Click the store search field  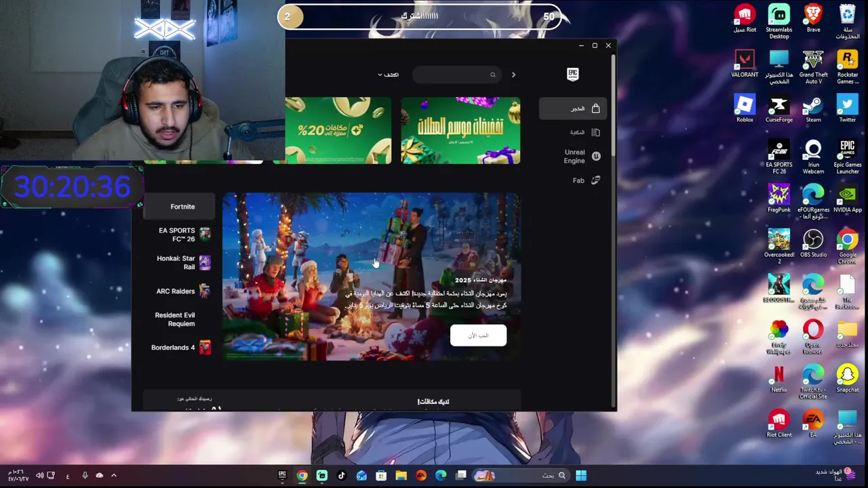(456, 75)
